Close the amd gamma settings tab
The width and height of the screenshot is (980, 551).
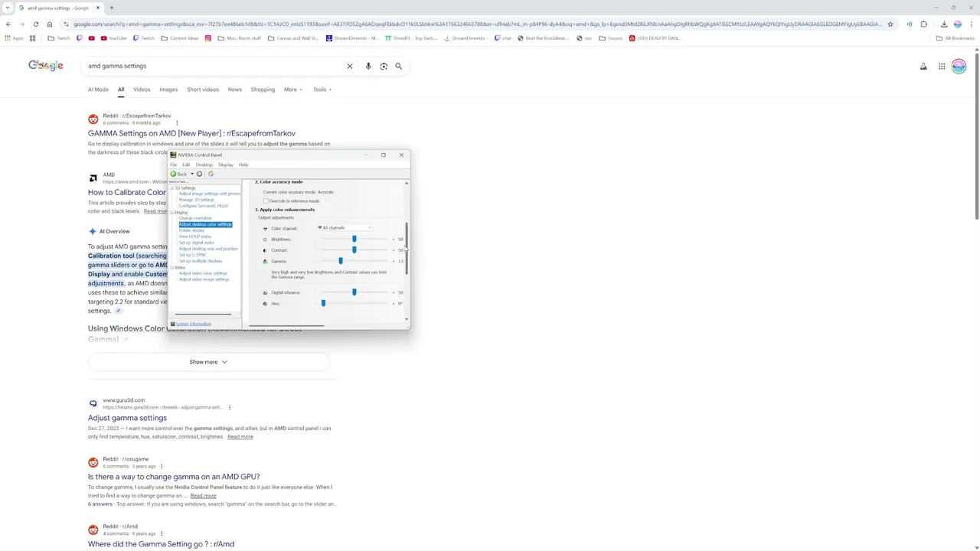pyautogui.click(x=98, y=8)
